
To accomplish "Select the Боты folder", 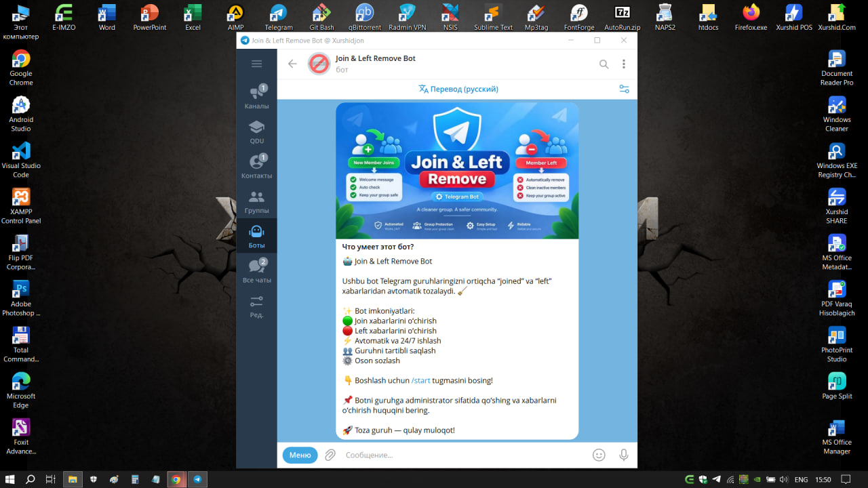I will pos(256,236).
